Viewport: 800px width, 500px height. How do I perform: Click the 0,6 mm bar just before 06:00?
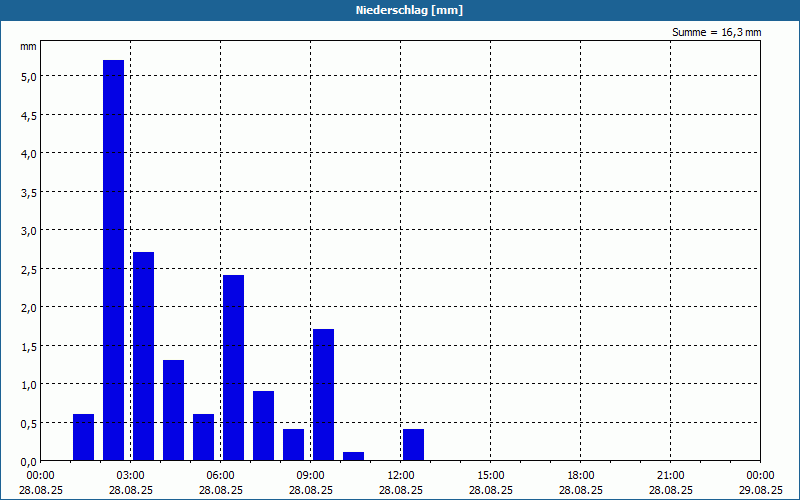pos(204,437)
